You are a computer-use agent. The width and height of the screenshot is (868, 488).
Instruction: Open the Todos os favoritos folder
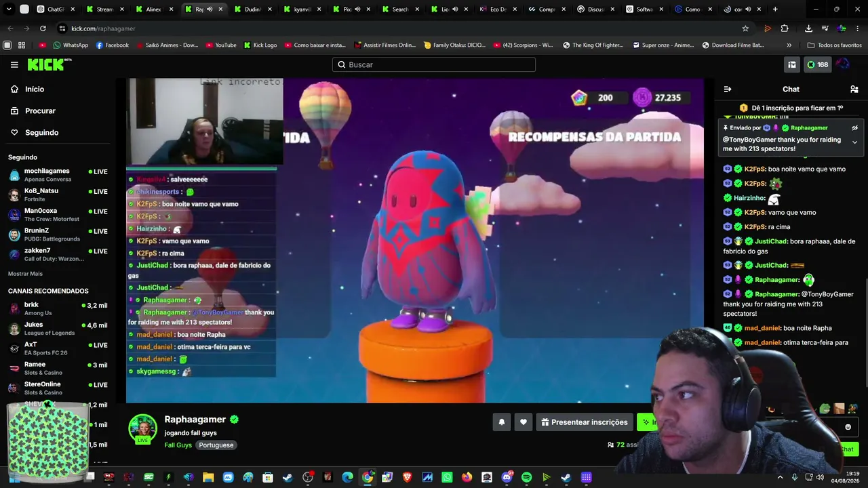(834, 45)
